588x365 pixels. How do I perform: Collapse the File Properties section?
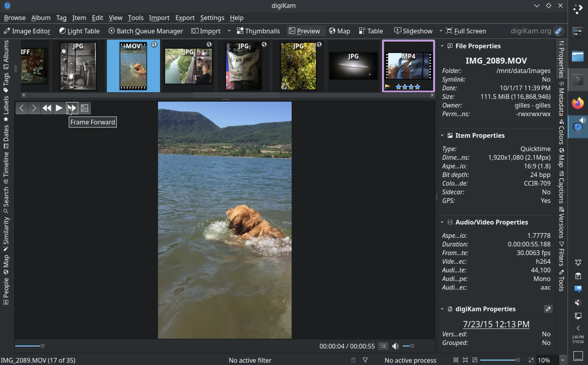[x=442, y=46]
